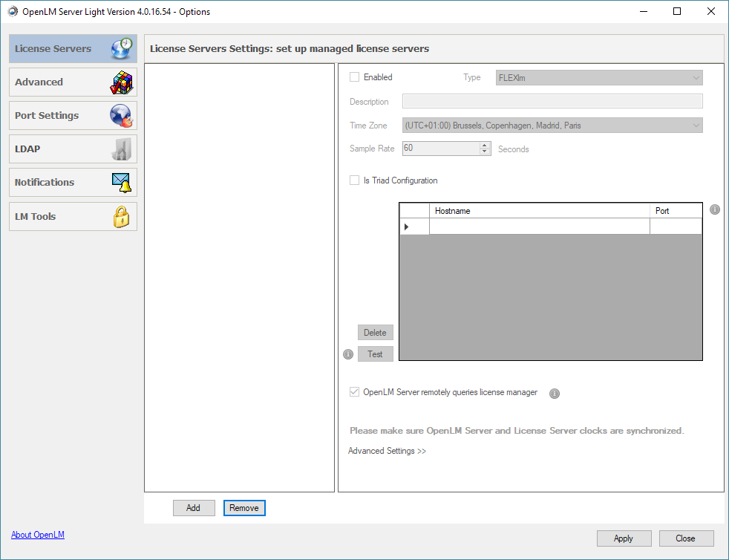Expand Advanced Settings section
This screenshot has height=560, width=729.
(387, 451)
